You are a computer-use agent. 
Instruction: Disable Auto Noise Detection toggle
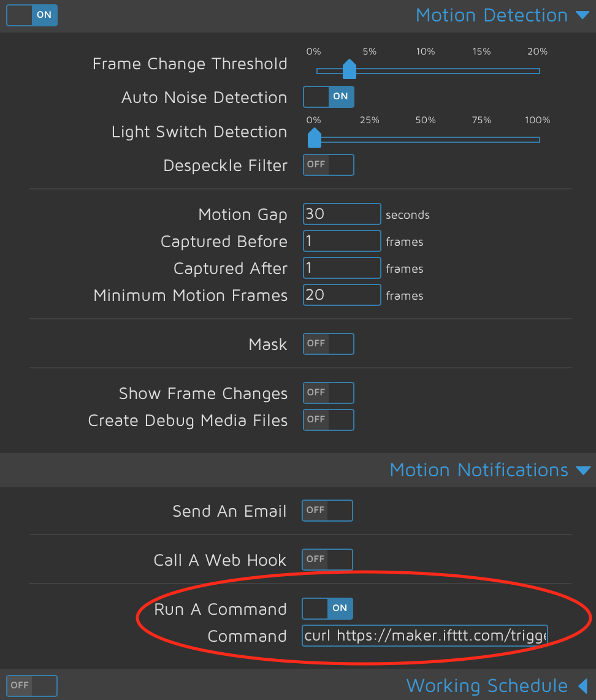pos(329,97)
